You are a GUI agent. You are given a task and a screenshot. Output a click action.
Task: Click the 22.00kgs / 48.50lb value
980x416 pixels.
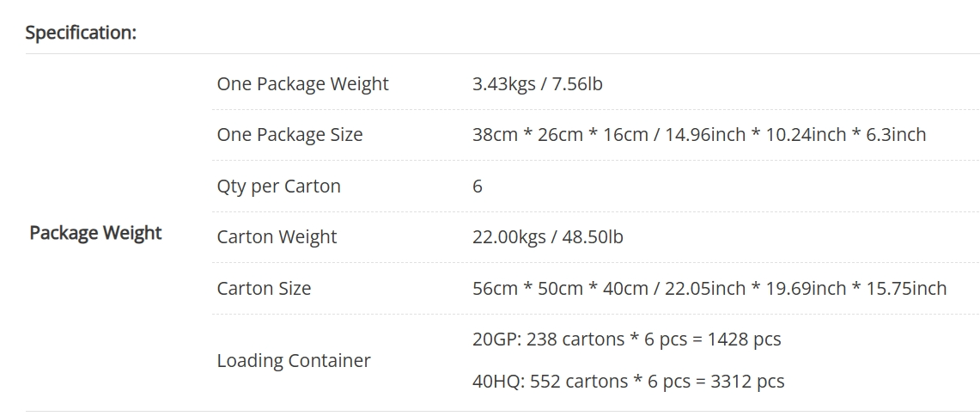[x=548, y=237]
